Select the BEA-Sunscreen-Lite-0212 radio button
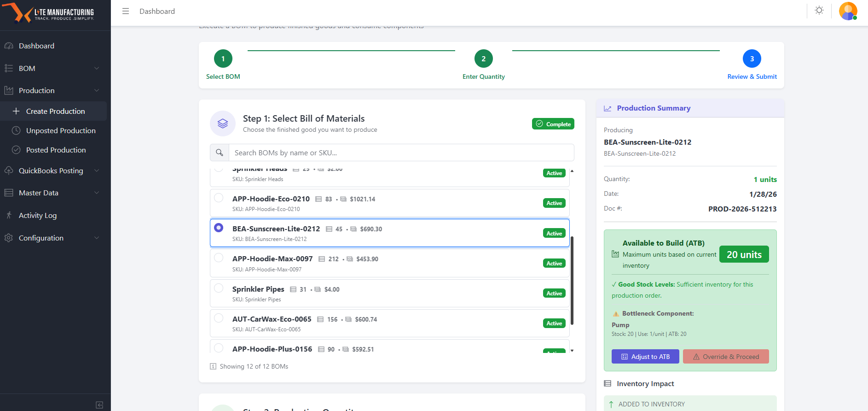Image resolution: width=868 pixels, height=411 pixels. (x=219, y=228)
